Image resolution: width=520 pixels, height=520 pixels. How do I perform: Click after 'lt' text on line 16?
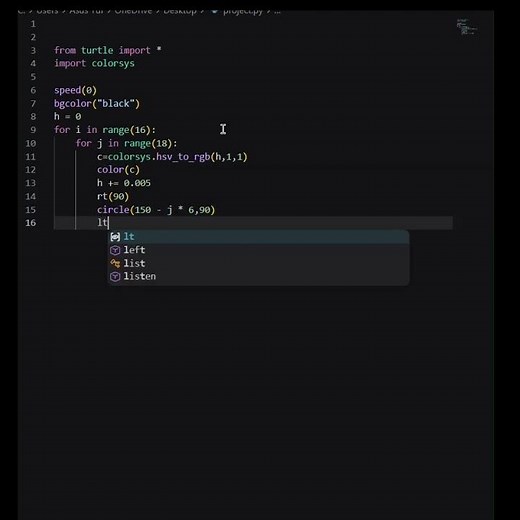(x=108, y=223)
